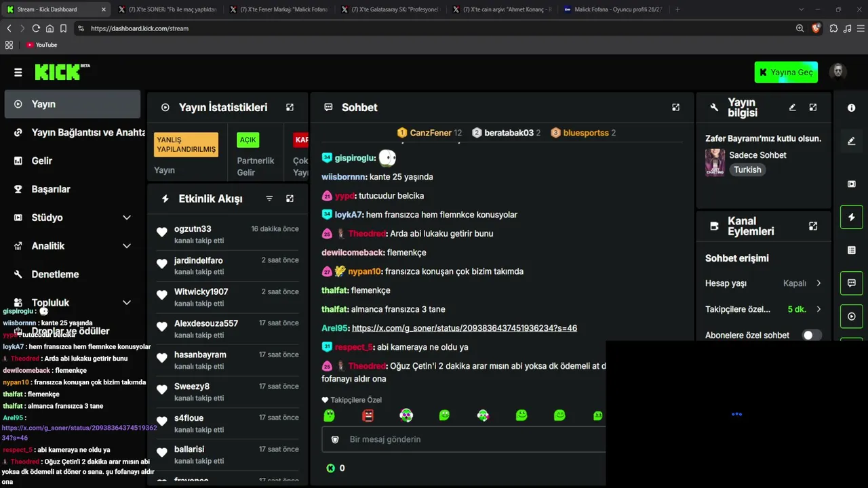
Task: Insert the first green blob emote
Action: pyautogui.click(x=329, y=415)
